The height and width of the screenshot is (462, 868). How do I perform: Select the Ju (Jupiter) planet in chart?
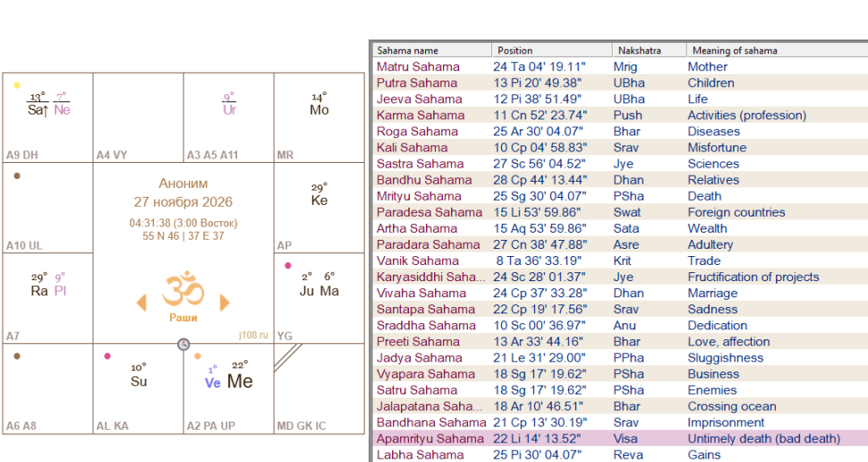(x=307, y=291)
